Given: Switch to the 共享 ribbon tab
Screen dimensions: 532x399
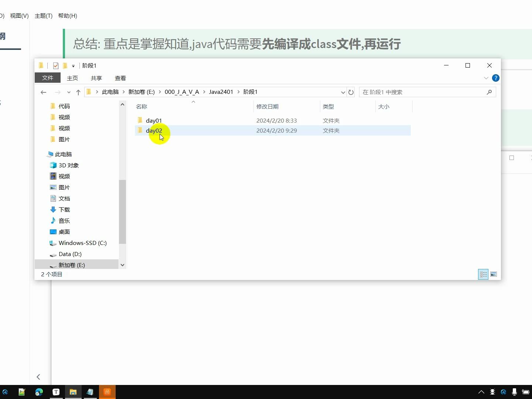Looking at the screenshot, I should (96, 78).
